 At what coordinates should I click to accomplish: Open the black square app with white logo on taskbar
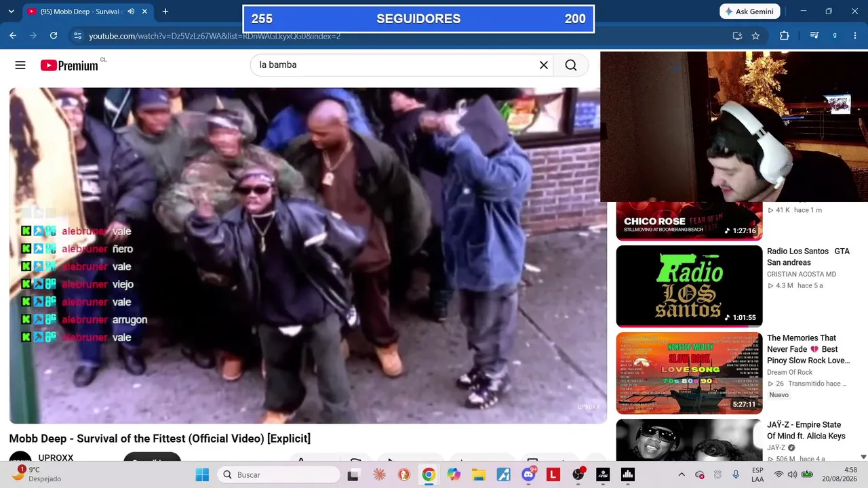(603, 474)
